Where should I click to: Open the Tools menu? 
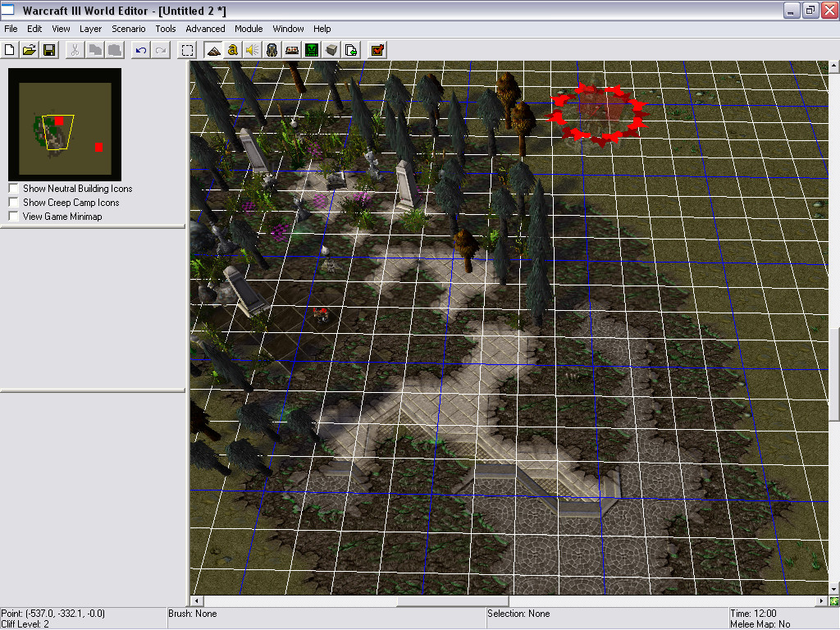click(166, 29)
